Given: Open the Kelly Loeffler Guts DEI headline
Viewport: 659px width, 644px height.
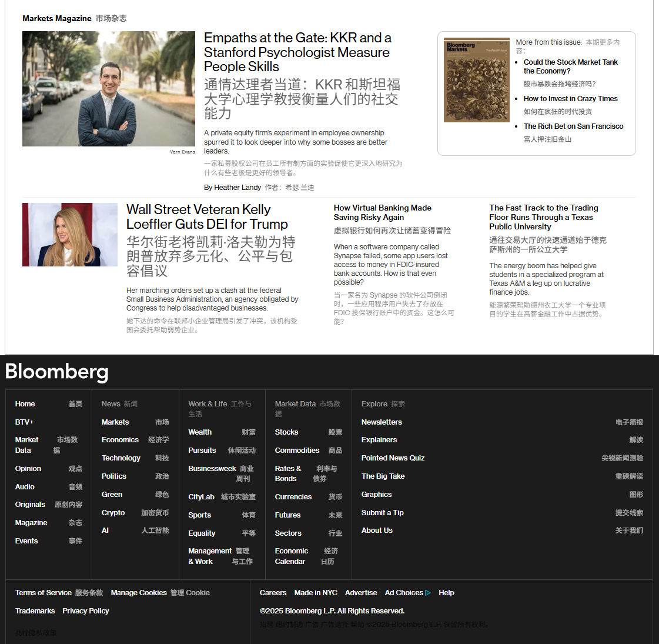Looking at the screenshot, I should point(207,216).
